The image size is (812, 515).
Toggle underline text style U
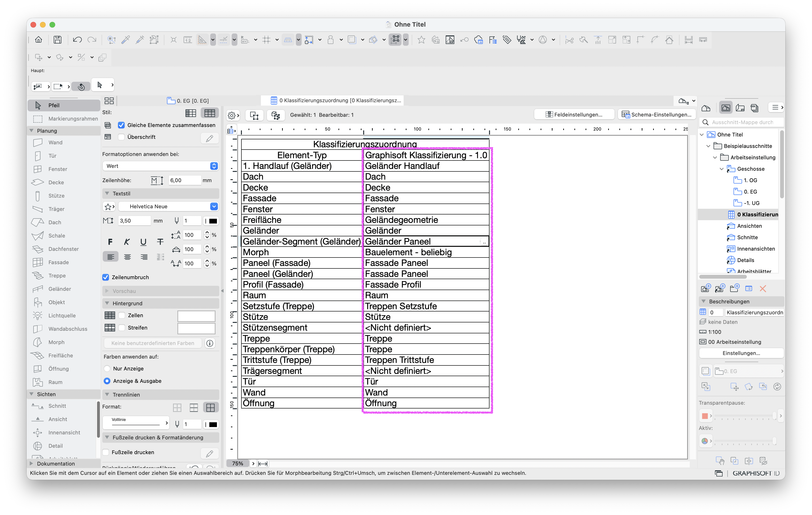pos(143,242)
